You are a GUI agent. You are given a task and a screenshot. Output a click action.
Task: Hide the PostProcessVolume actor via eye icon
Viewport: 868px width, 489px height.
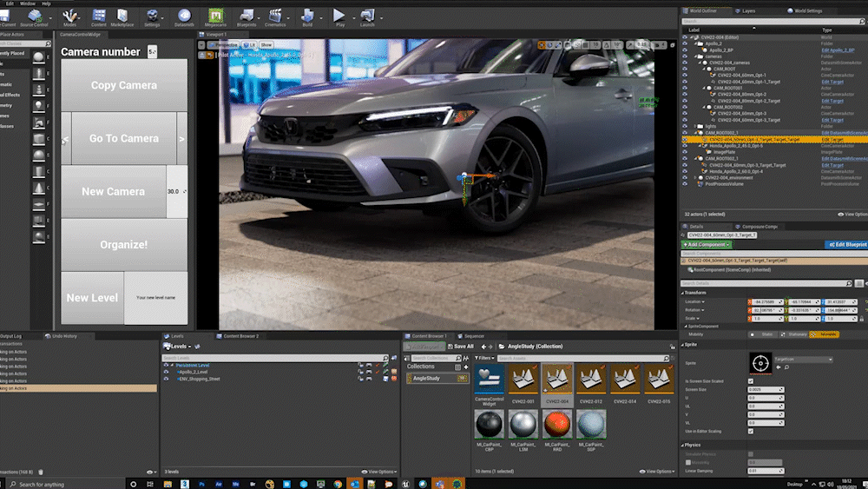pos(685,184)
